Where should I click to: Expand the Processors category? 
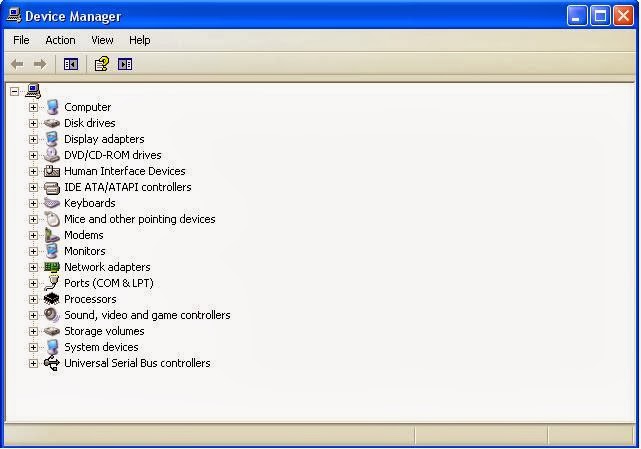coord(33,299)
